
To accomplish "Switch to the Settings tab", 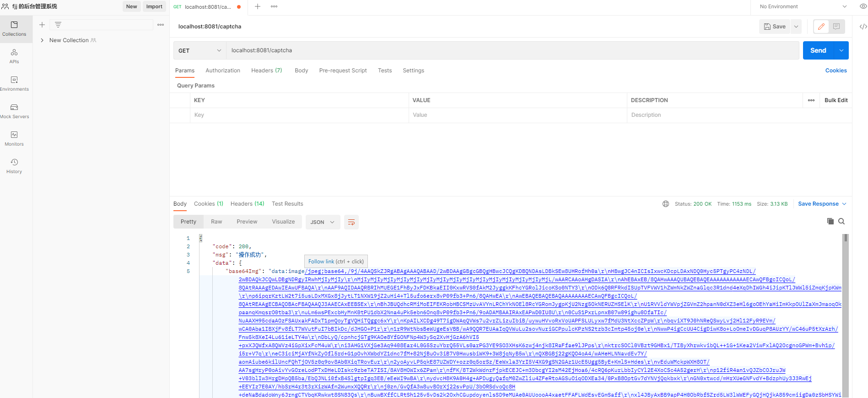I will click(x=414, y=71).
